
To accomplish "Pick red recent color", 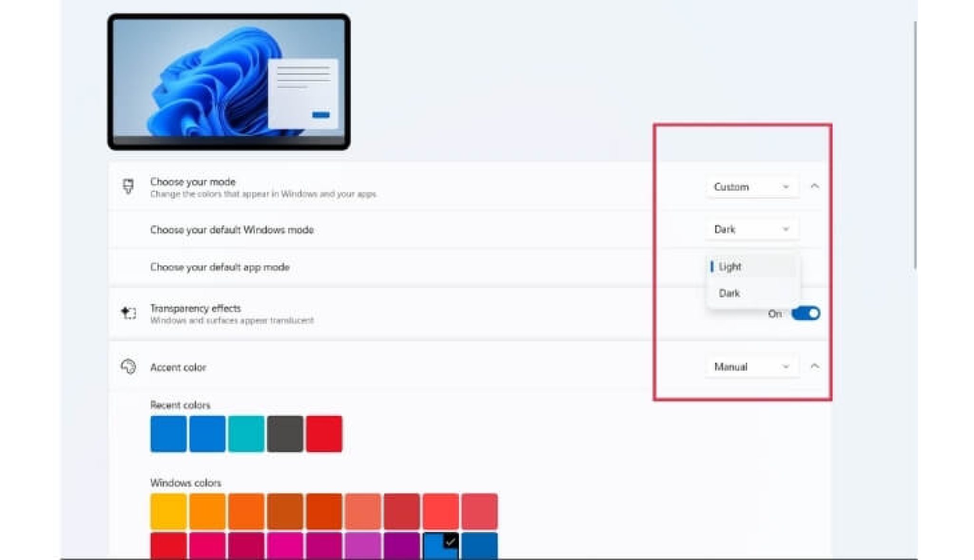I will 324,434.
